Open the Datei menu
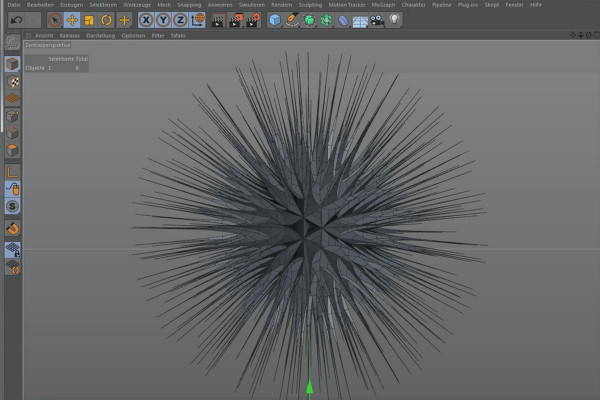600x400 pixels. (x=14, y=5)
